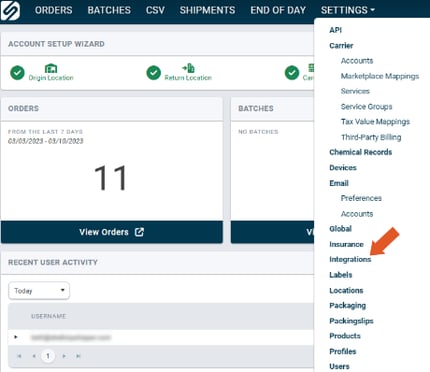
Task: Open the End of Day tab
Action: [x=278, y=10]
